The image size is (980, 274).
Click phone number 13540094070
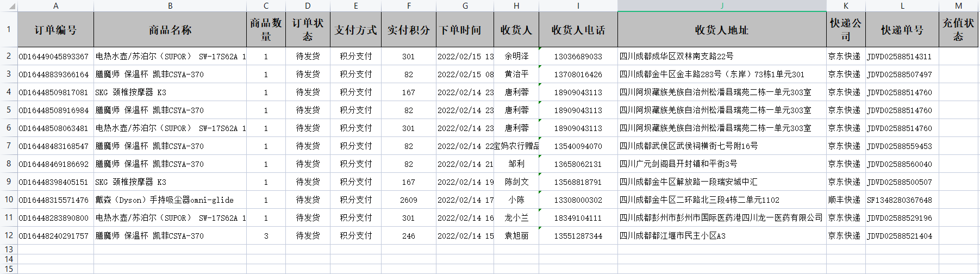pos(578,146)
